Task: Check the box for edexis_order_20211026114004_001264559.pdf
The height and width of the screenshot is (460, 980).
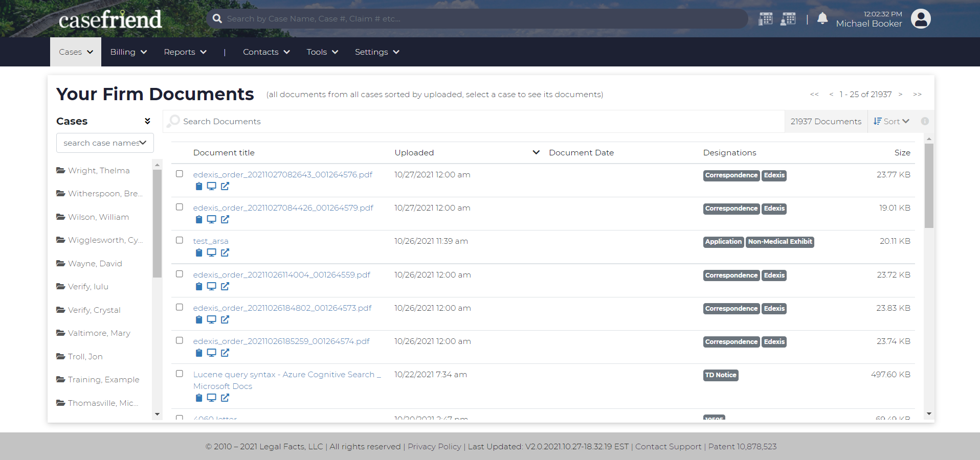Action: [x=180, y=274]
